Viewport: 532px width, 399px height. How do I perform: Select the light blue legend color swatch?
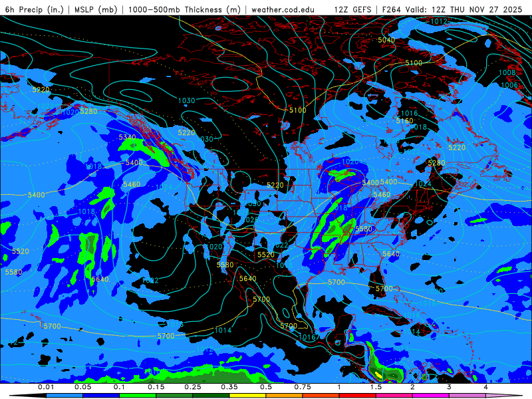point(65,396)
